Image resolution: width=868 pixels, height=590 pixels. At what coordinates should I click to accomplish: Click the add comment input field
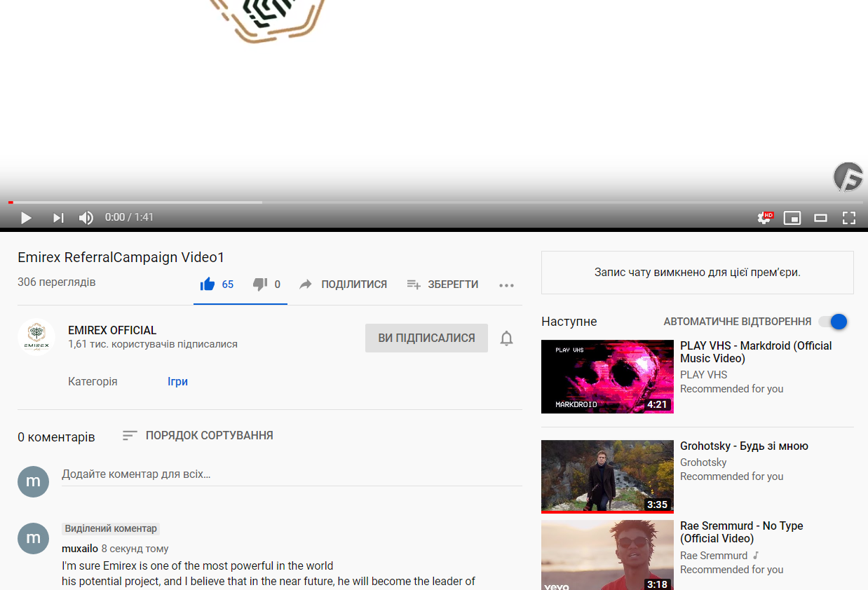click(x=292, y=474)
